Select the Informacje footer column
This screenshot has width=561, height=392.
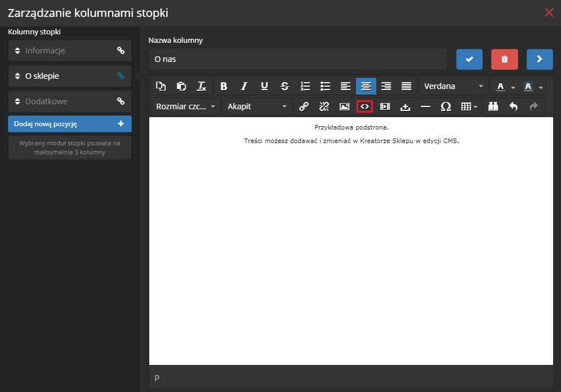[70, 51]
